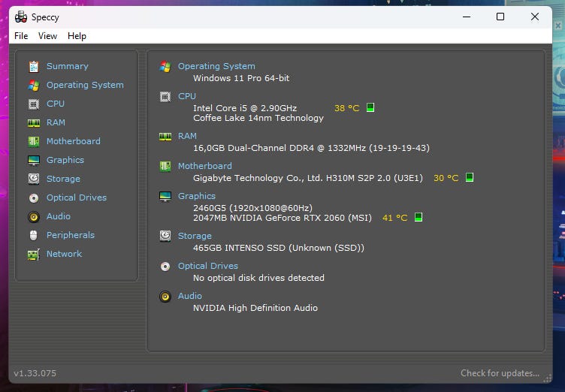Click the Intel Core i5 @ 2.90GHz text
This screenshot has width=565, height=392.
tap(245, 108)
